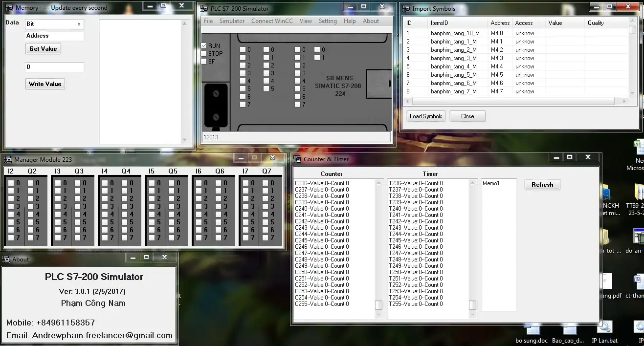Select the do-an-t... desktop icon

(x=636, y=242)
